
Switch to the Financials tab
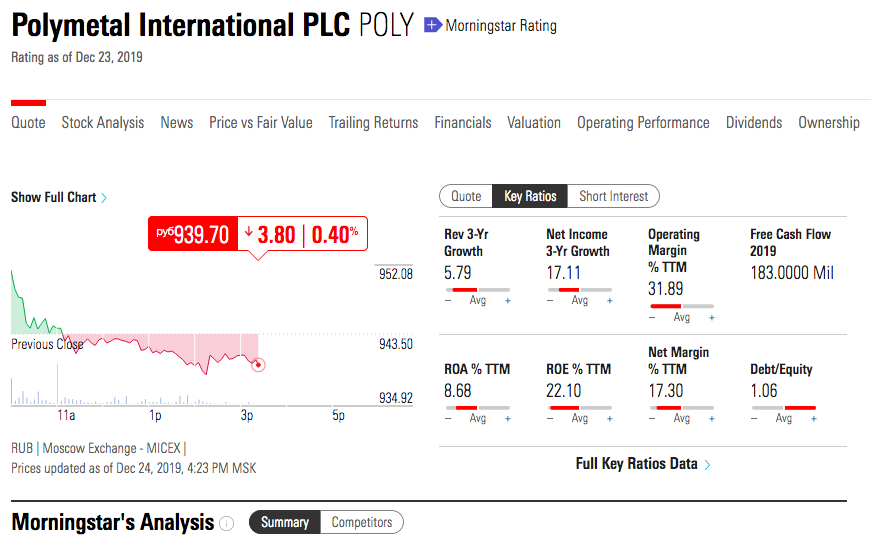[x=462, y=122]
